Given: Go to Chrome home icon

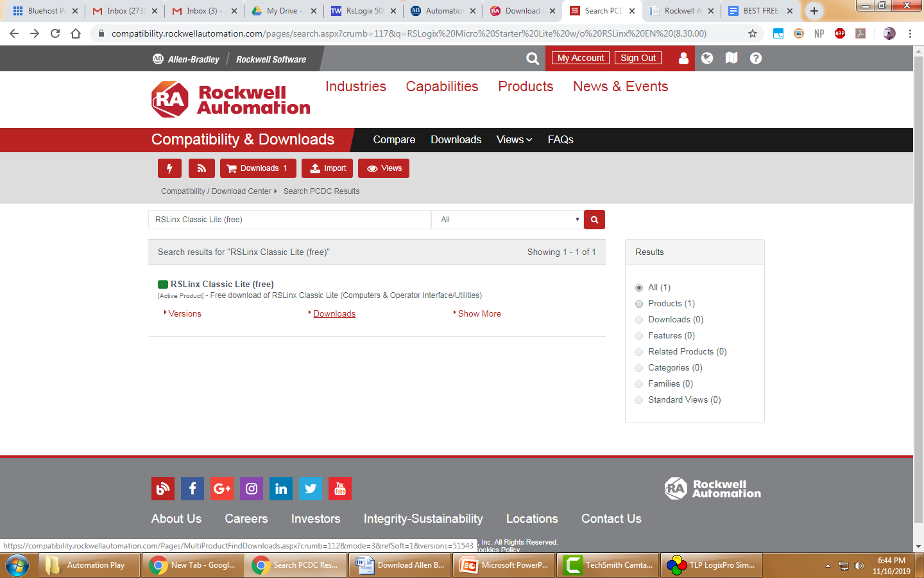Looking at the screenshot, I should coord(76,33).
